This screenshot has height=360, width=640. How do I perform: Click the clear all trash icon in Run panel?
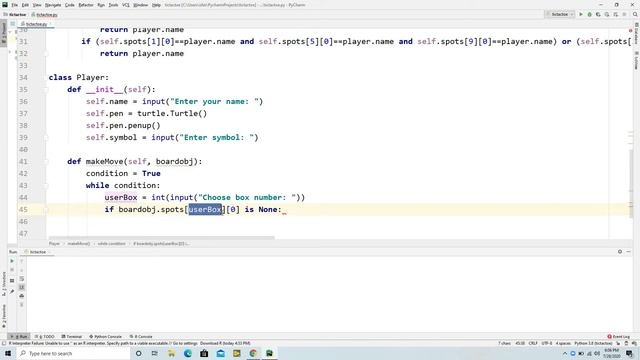point(22,305)
